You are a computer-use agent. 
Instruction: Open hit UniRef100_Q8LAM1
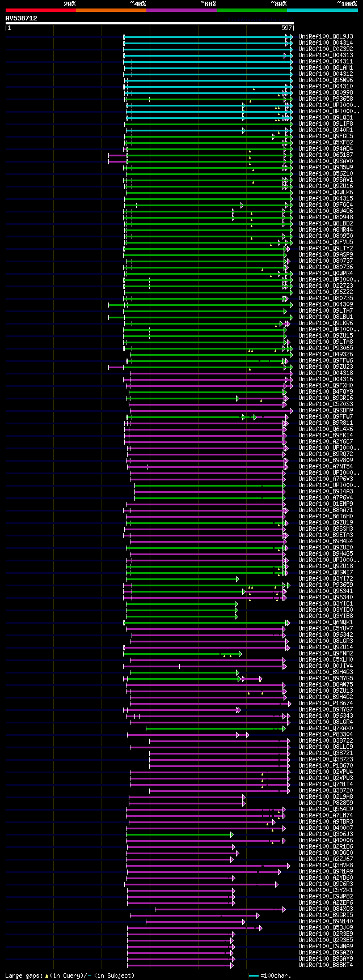[x=326, y=67]
